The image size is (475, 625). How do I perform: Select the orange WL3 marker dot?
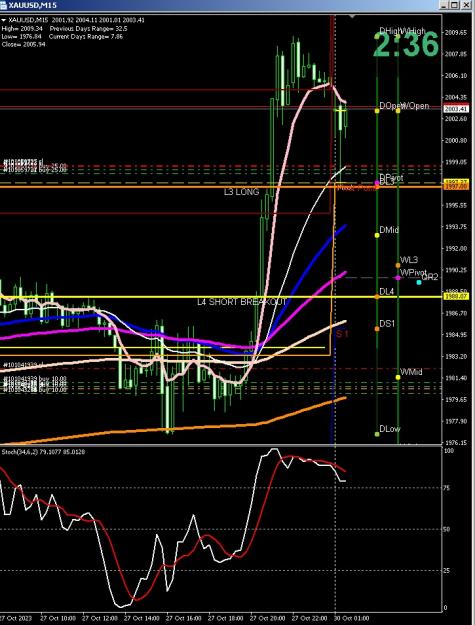398,265
